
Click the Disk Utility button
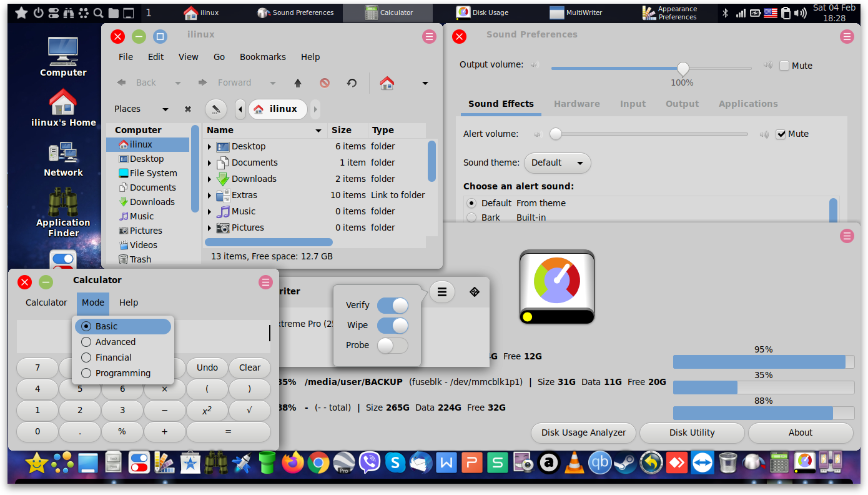[692, 432]
